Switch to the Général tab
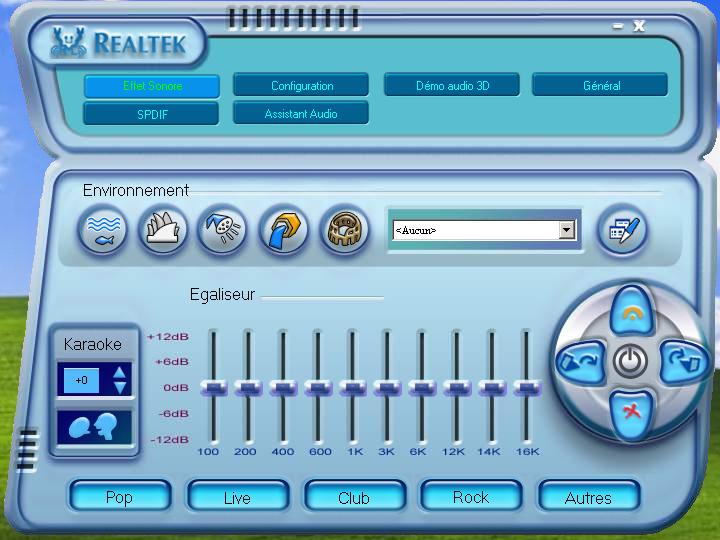The height and width of the screenshot is (540, 720). pyautogui.click(x=601, y=85)
